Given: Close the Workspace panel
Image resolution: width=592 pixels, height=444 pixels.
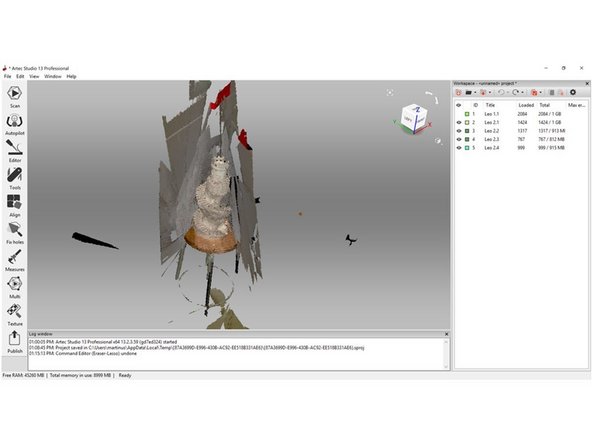Looking at the screenshot, I should tap(587, 83).
